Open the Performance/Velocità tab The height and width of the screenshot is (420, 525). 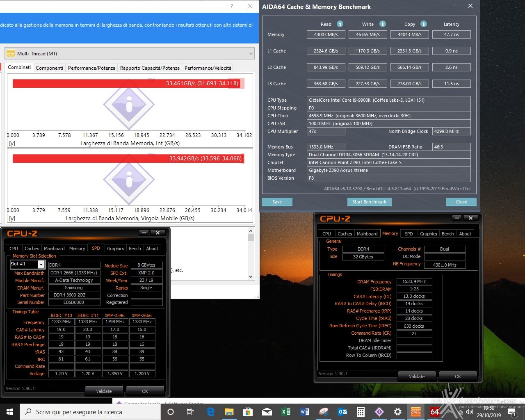208,68
